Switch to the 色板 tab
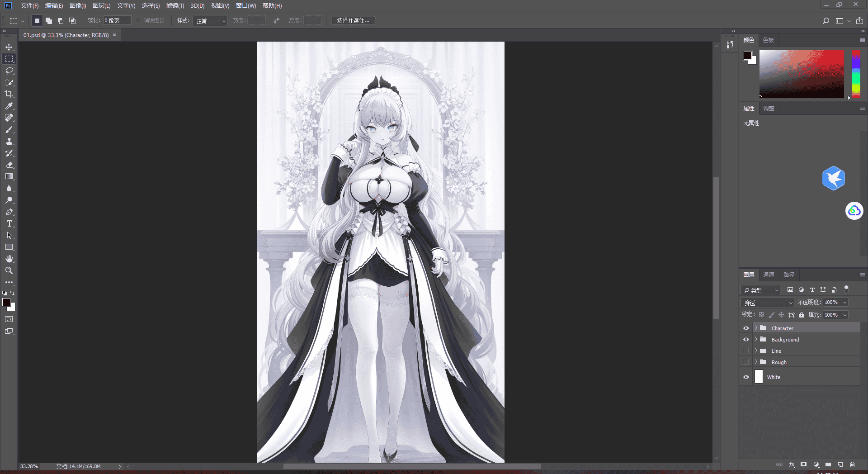This screenshot has height=474, width=868. (x=768, y=40)
